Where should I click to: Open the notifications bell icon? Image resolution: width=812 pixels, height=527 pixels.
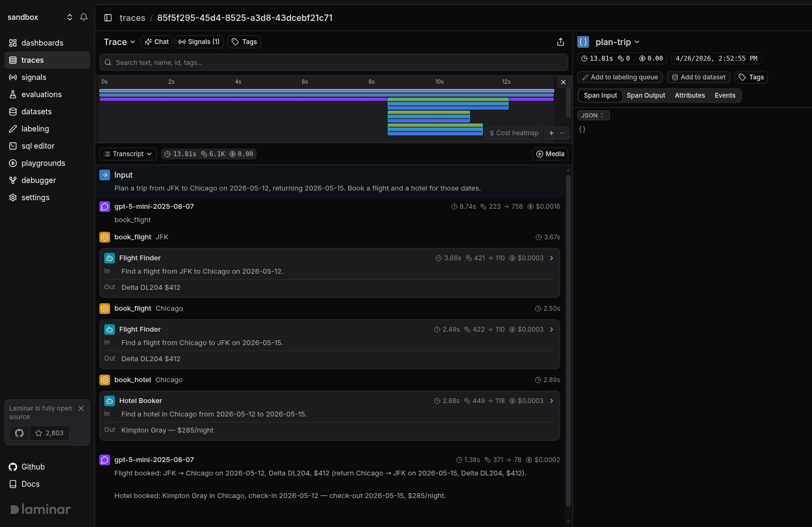[x=84, y=17]
